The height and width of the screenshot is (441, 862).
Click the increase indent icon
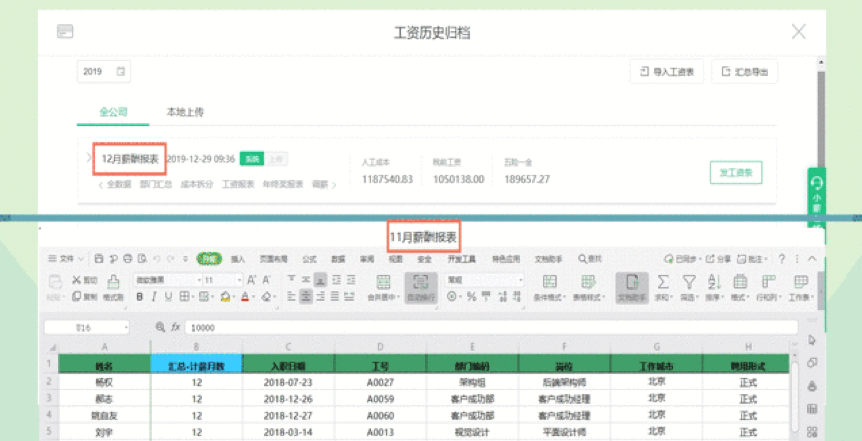tap(350, 280)
